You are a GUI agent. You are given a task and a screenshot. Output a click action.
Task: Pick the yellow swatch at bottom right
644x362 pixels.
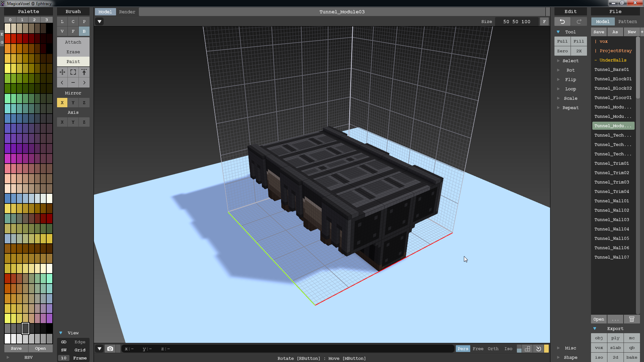(546, 349)
